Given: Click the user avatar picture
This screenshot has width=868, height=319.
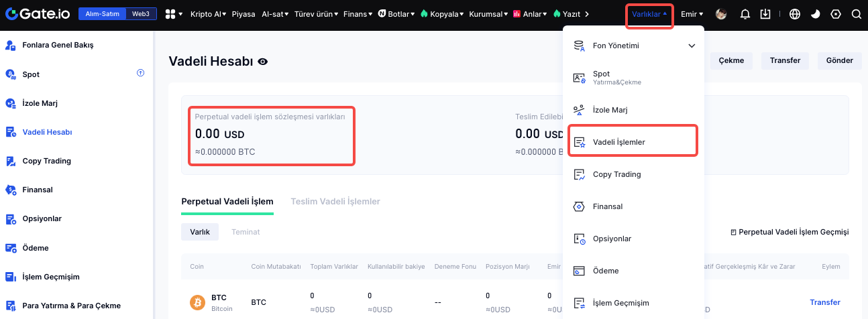Looking at the screenshot, I should [721, 14].
